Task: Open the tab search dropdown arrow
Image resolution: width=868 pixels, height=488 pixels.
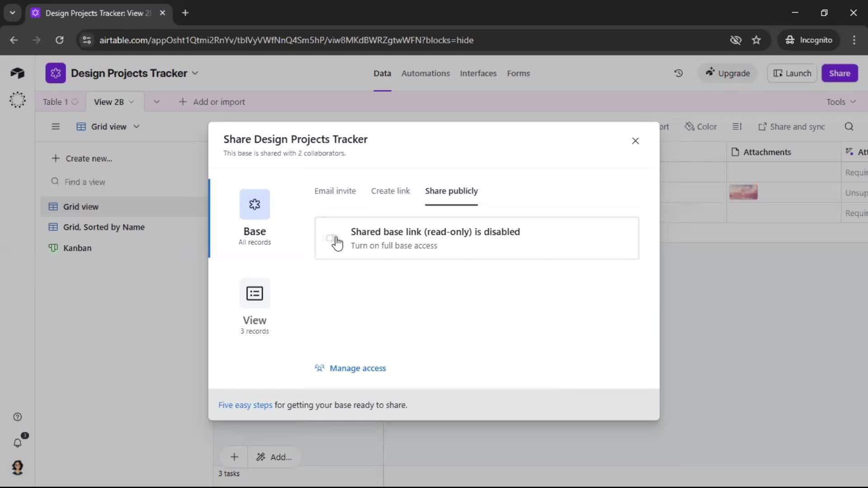Action: click(12, 13)
